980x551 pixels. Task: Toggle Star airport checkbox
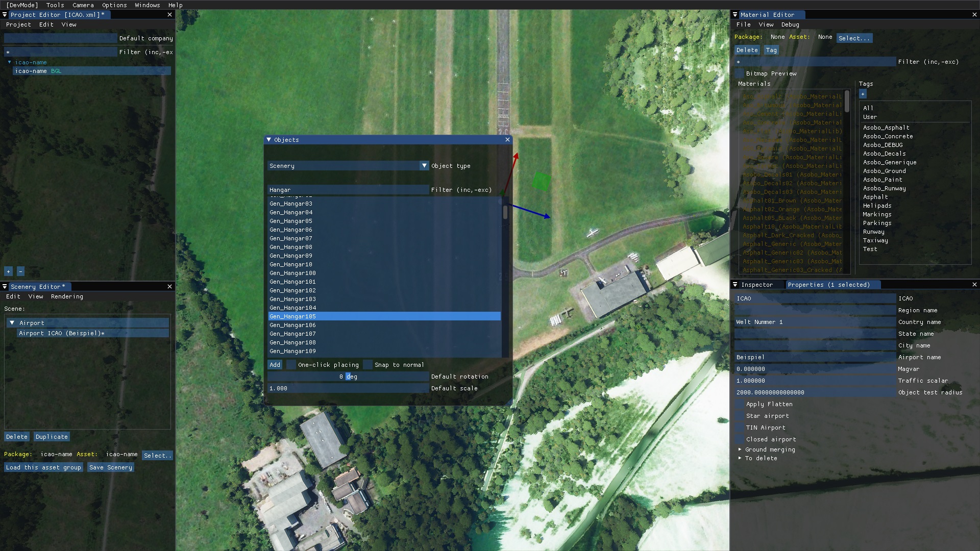tap(739, 416)
